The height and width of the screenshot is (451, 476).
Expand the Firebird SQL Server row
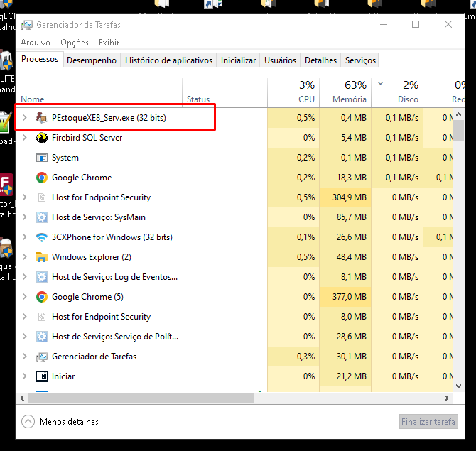point(25,138)
